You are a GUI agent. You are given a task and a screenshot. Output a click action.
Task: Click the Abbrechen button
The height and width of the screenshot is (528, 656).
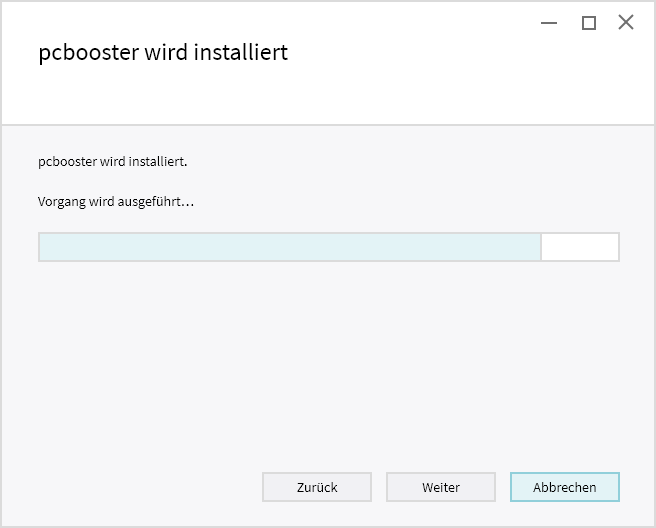564,487
